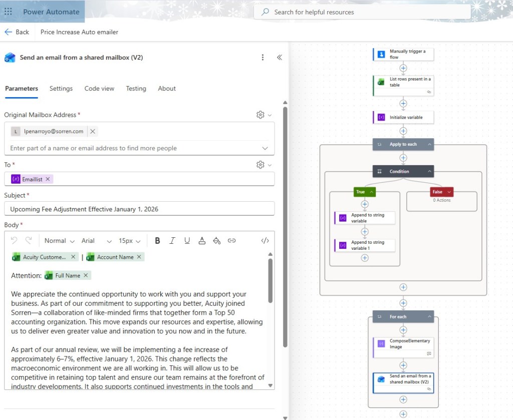Expand the Normal paragraph style dropdown
Screen dimensions: 513x420
[59, 241]
